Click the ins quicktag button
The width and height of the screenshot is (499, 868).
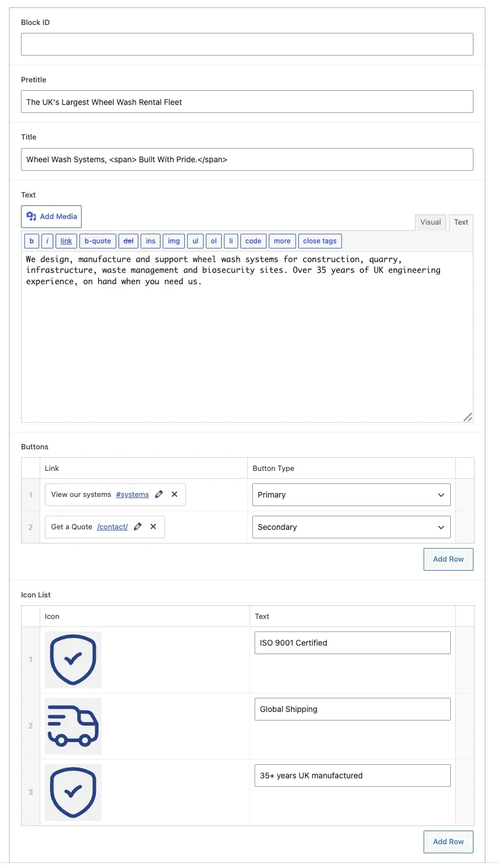tap(151, 241)
